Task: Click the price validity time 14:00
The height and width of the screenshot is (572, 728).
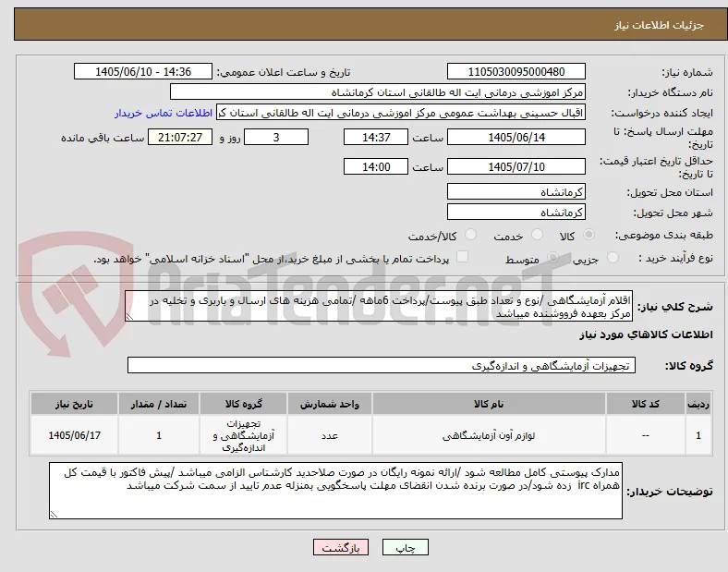Action: click(376, 166)
